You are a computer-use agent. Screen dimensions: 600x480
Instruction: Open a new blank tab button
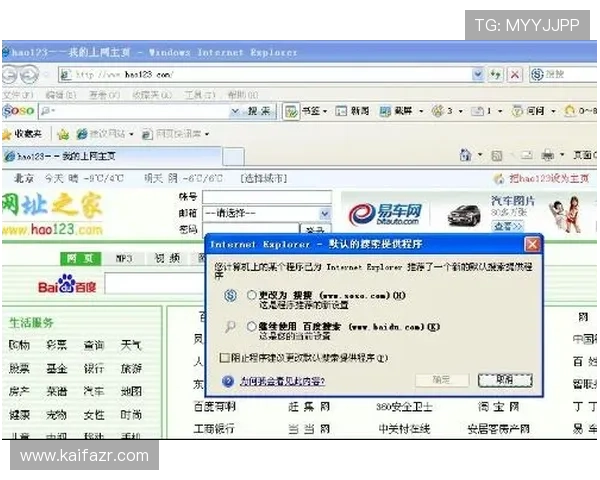tap(233, 157)
